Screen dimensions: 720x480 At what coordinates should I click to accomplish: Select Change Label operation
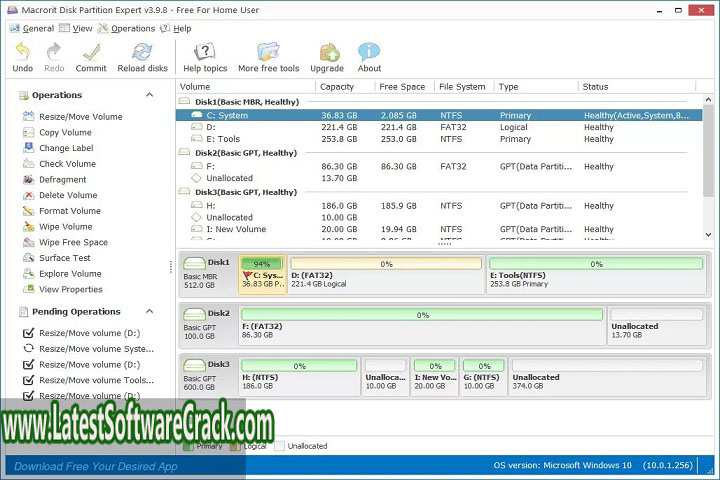pos(58,148)
